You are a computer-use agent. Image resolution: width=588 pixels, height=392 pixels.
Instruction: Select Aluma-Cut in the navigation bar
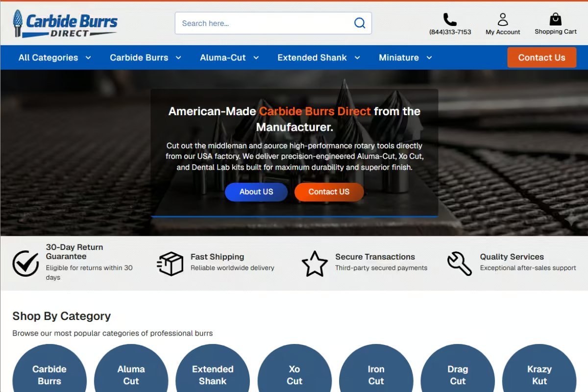tap(223, 57)
